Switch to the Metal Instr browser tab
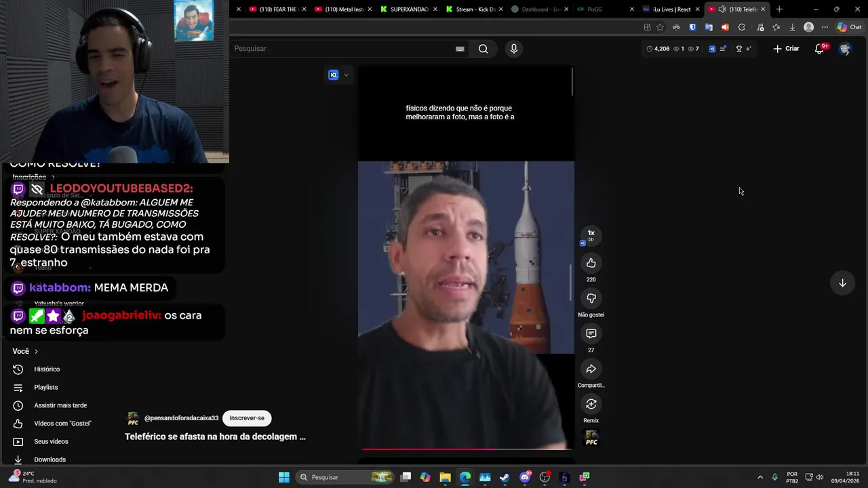This screenshot has height=488, width=868. tap(343, 9)
